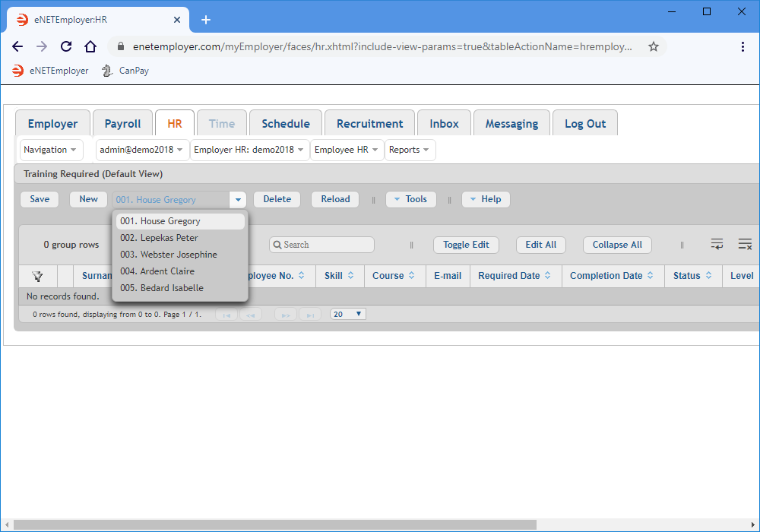Expand the Employee HR menu
Viewport: 760px width, 532px height.
click(x=347, y=150)
